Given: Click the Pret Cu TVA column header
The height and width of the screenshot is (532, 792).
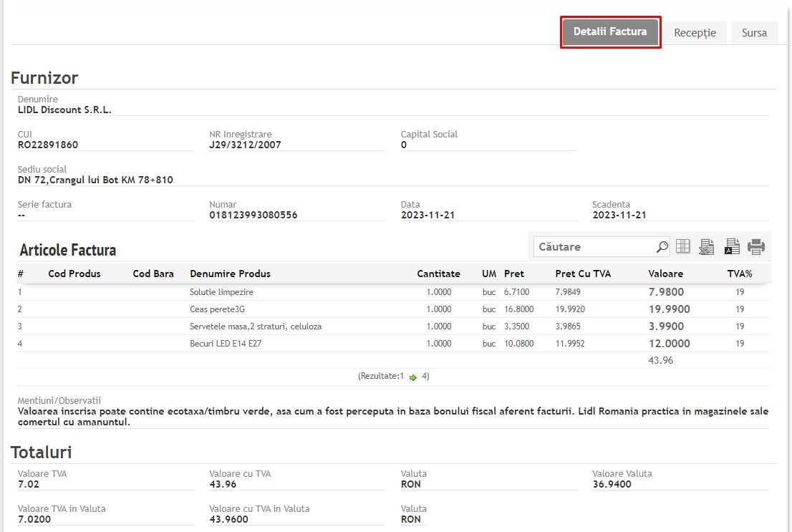Looking at the screenshot, I should click(x=583, y=274).
